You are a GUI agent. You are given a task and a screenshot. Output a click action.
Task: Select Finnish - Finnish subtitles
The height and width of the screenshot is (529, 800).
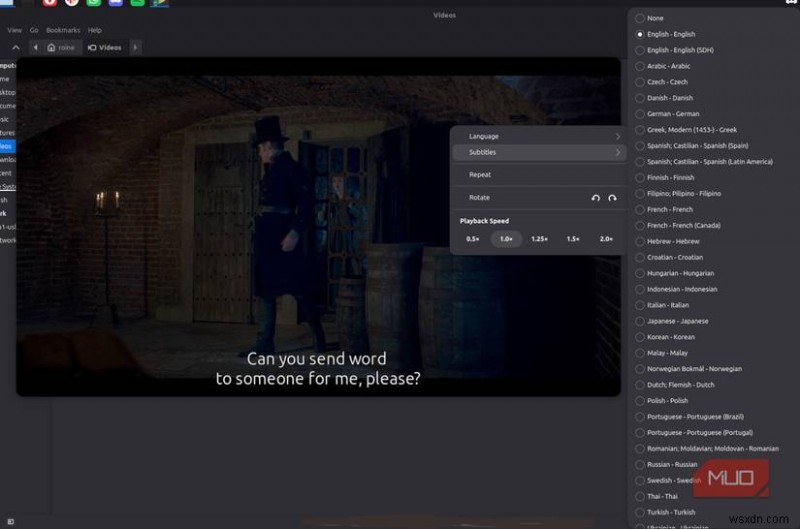(665, 178)
